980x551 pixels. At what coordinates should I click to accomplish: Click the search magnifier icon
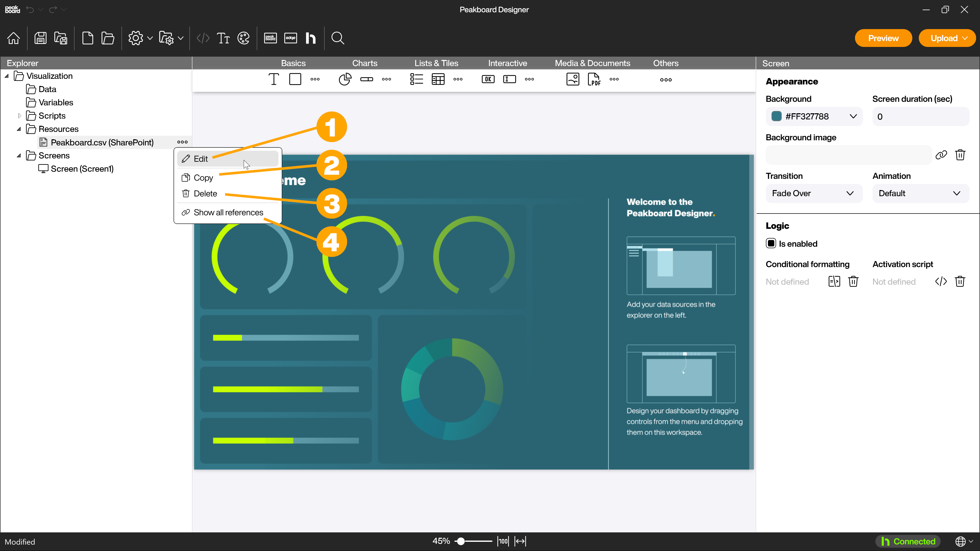338,38
